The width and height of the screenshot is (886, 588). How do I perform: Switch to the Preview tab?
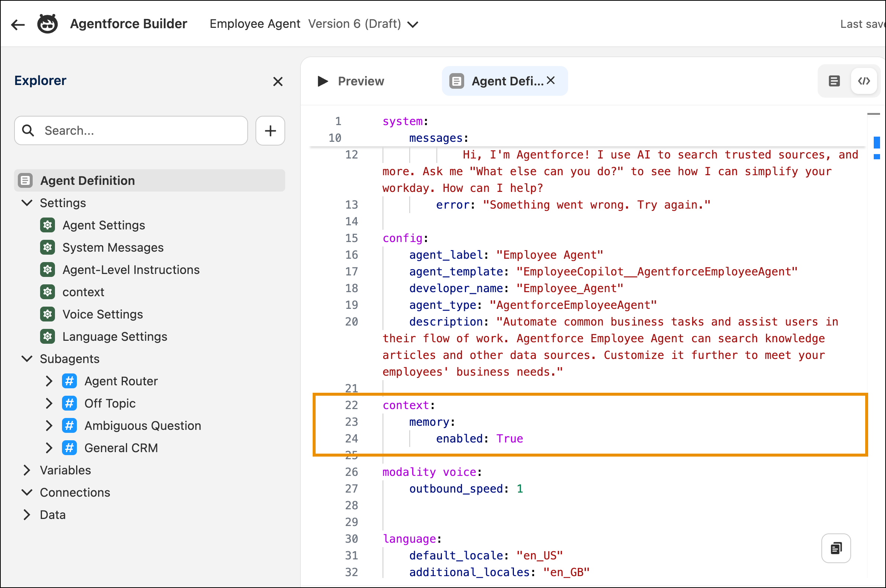click(x=351, y=81)
